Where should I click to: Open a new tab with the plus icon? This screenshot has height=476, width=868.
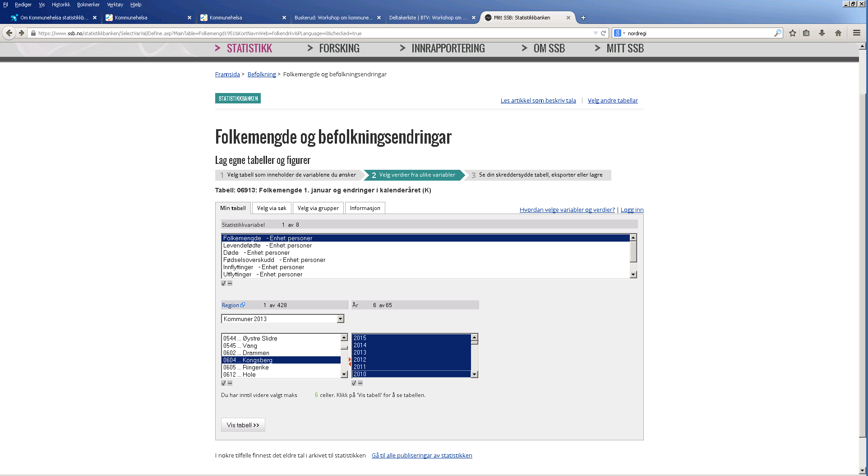pos(583,18)
